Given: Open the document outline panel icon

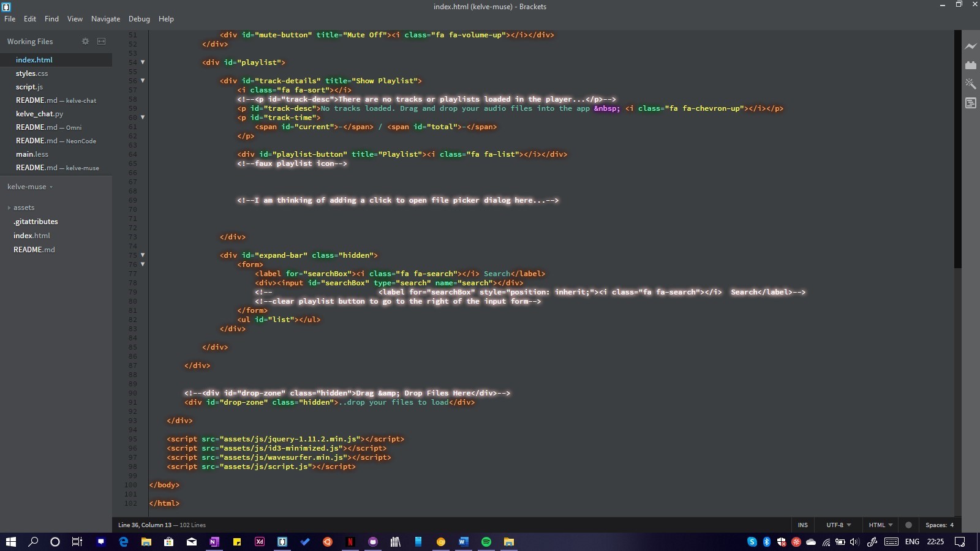Looking at the screenshot, I should (x=971, y=103).
